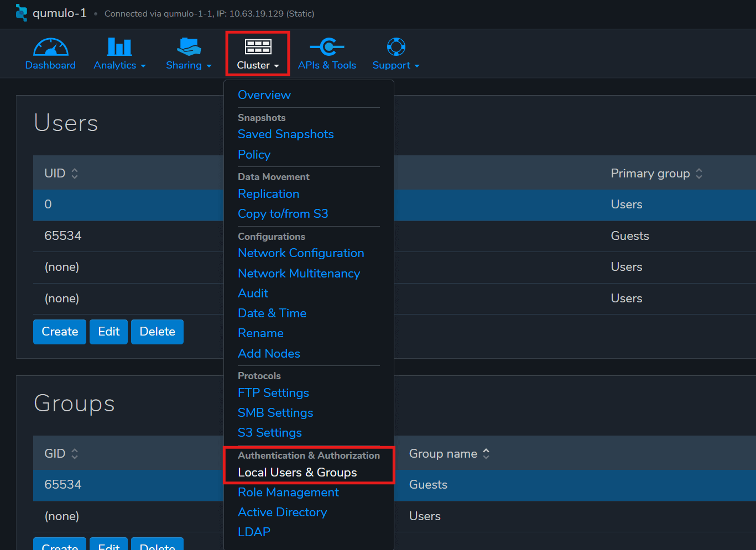Open Overview from the Cluster menu
The width and height of the screenshot is (756, 550).
click(264, 95)
